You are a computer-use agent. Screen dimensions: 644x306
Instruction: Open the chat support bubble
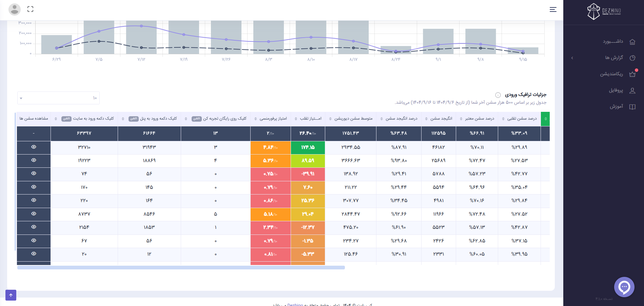(624, 287)
